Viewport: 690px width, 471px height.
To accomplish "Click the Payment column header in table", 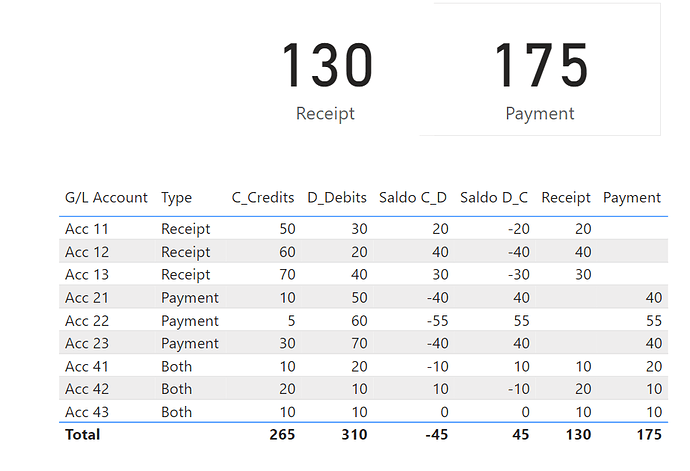I will [x=632, y=198].
